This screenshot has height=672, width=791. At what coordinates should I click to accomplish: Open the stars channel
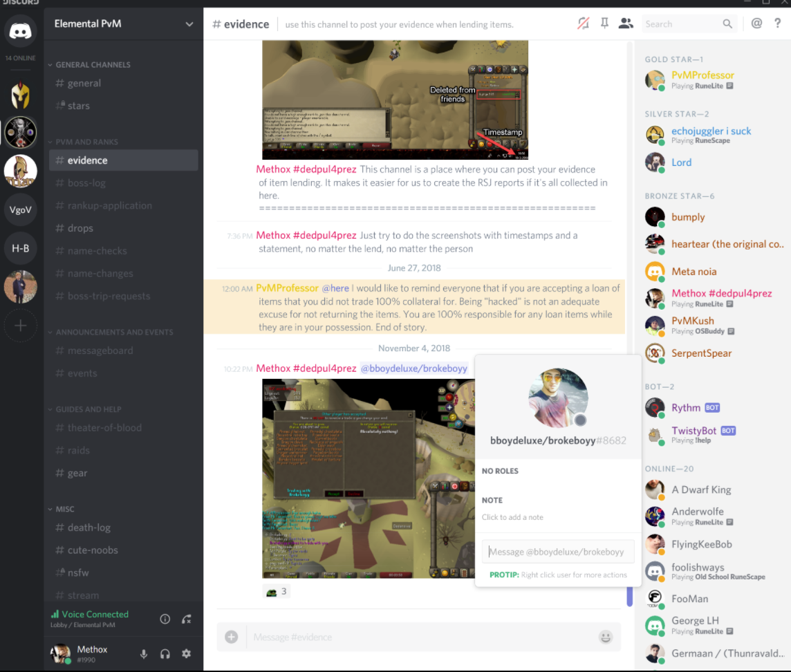click(124, 106)
